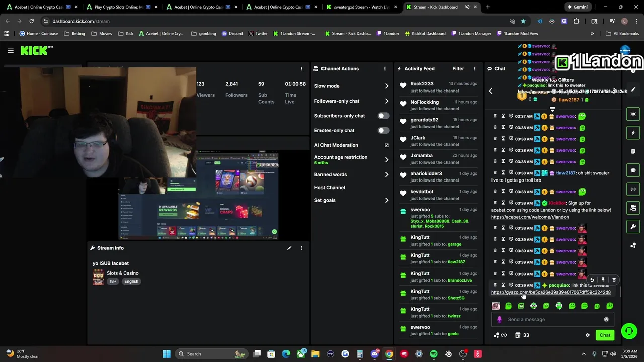Expand Followers-only chat settings
The height and width of the screenshot is (362, 644).
click(x=387, y=101)
